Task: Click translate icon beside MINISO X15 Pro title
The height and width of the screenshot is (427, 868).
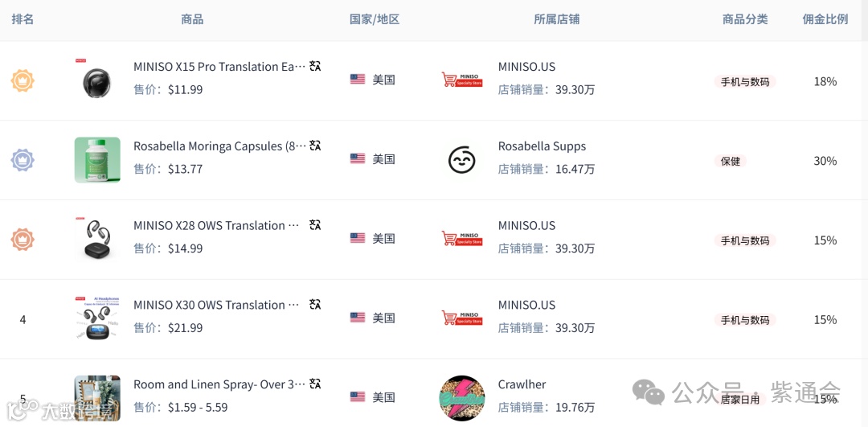Action: pyautogui.click(x=315, y=67)
